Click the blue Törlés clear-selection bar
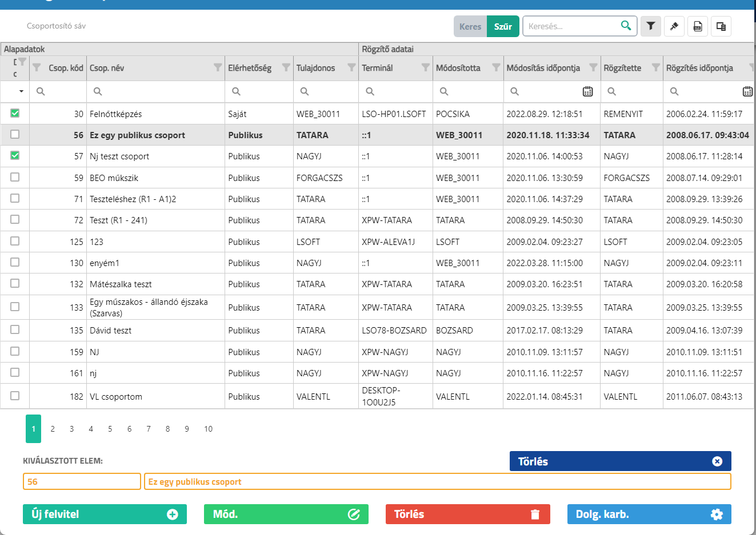 click(621, 461)
